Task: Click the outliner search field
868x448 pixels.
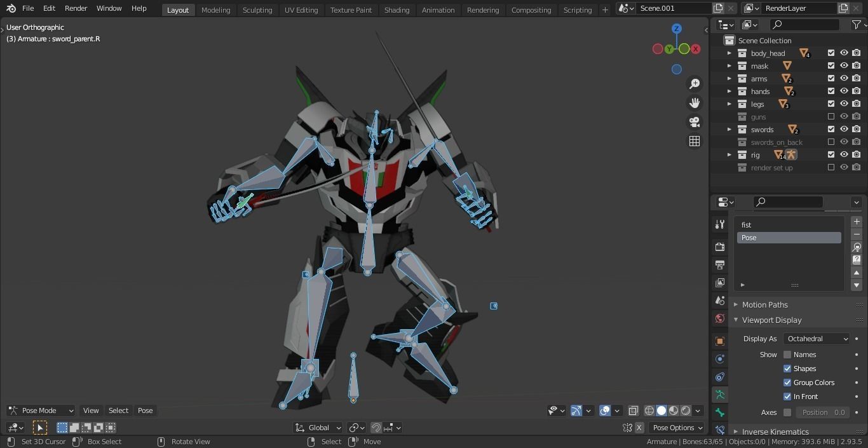Action: coord(805,24)
